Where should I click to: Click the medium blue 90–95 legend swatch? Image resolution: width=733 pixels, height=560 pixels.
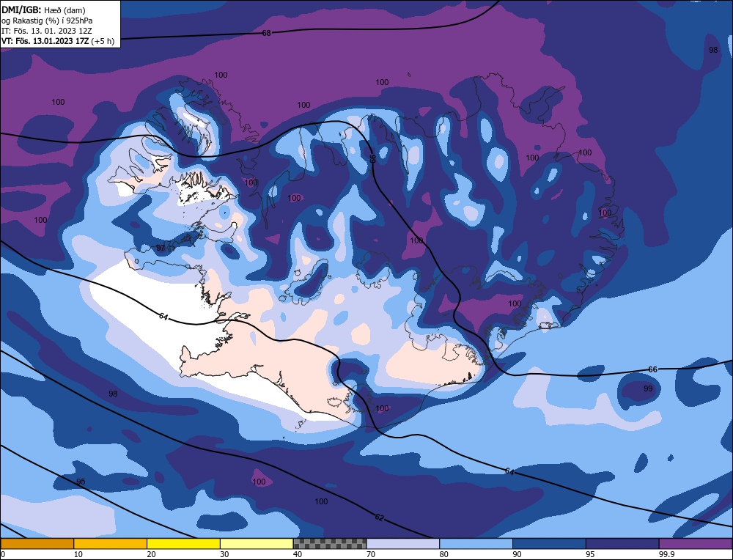click(x=549, y=544)
